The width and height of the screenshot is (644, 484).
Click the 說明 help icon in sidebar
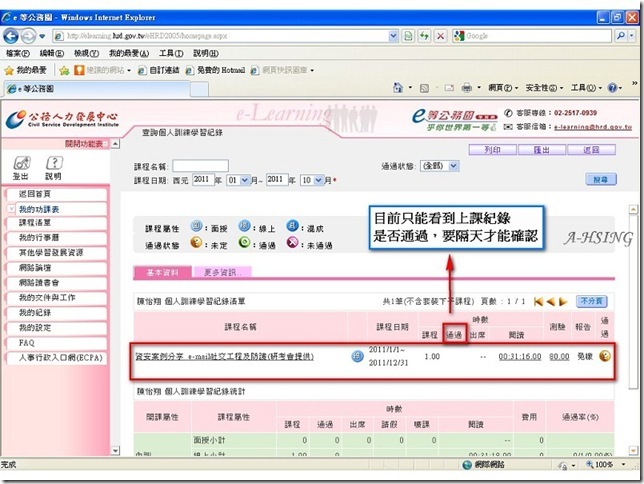click(53, 168)
